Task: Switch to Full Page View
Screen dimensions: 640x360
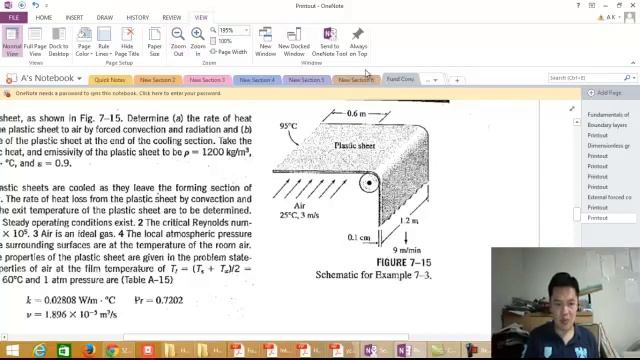Action: (x=35, y=42)
